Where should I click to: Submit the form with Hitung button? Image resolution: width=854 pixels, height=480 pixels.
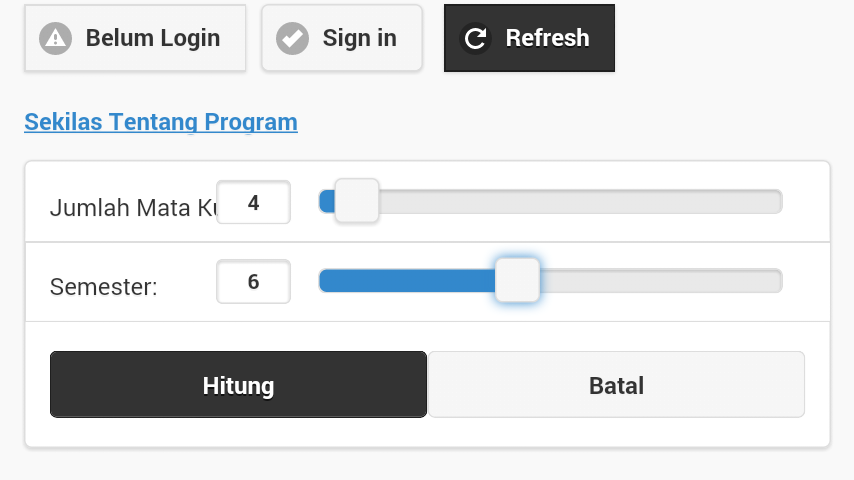pyautogui.click(x=239, y=385)
